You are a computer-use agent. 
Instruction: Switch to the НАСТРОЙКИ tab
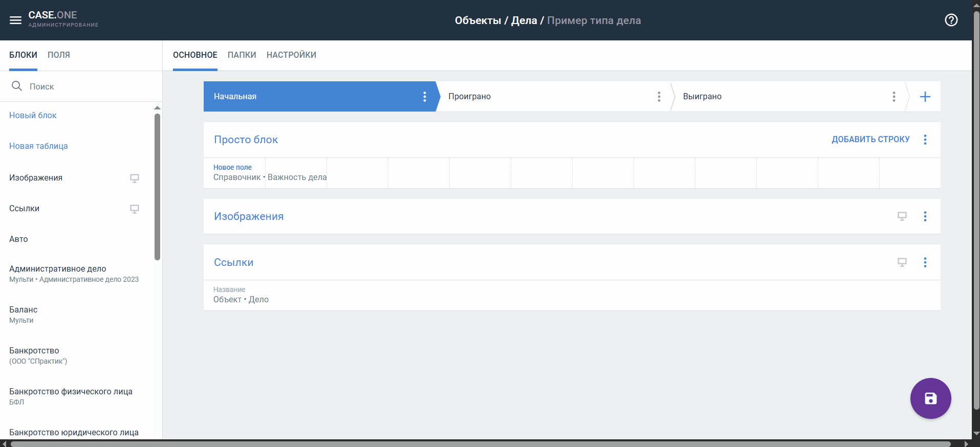291,55
